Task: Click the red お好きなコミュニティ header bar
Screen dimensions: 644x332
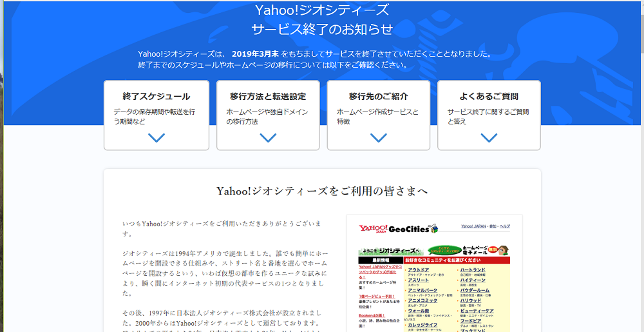Action: point(457,260)
